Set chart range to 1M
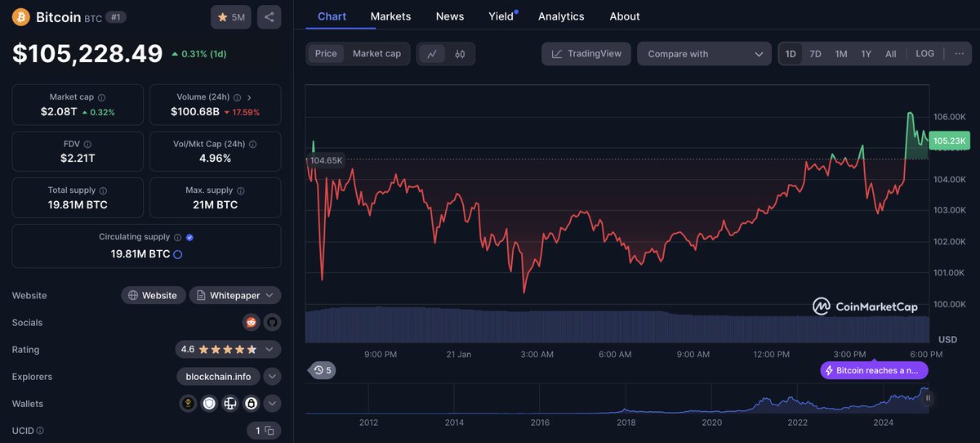Image resolution: width=980 pixels, height=443 pixels. (x=840, y=53)
